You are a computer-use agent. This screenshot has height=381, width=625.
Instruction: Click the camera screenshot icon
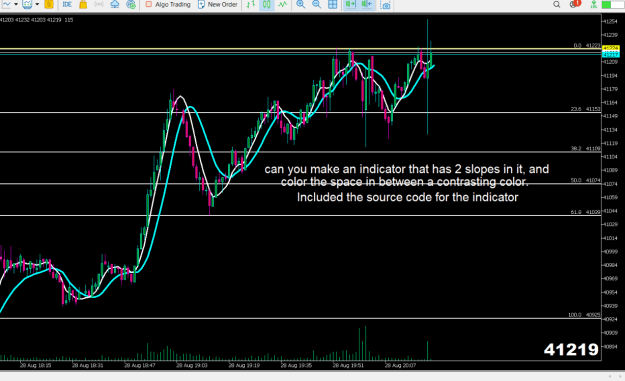pos(385,5)
